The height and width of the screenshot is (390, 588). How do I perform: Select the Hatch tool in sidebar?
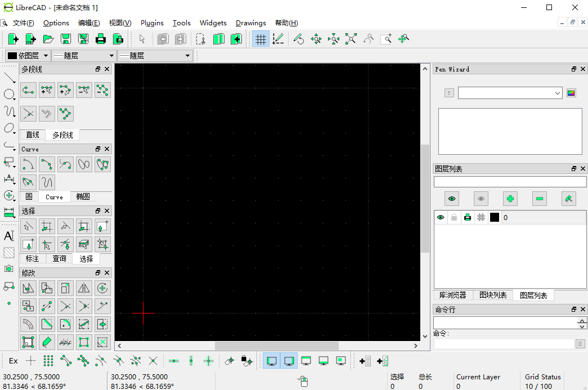[9, 252]
